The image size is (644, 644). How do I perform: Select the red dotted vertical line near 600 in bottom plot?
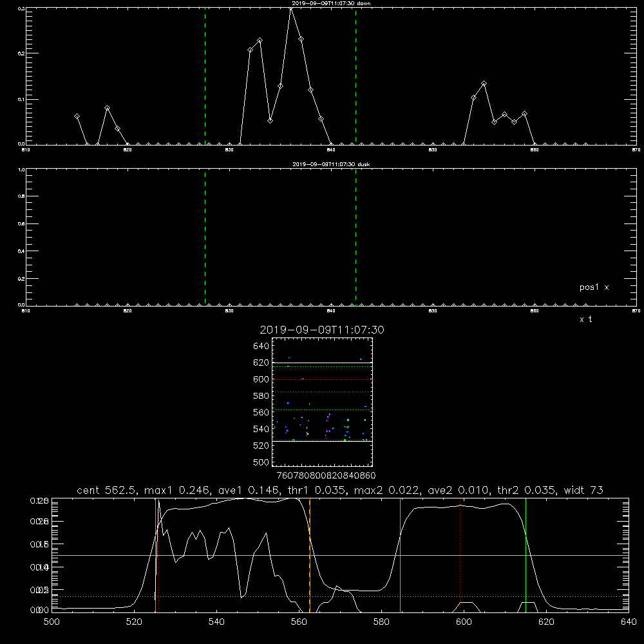click(460, 555)
